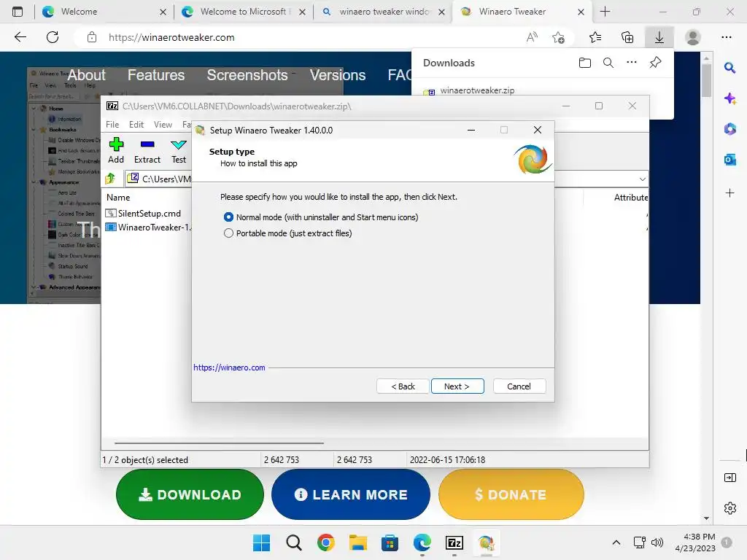Click winaerotweaker.zip in Downloads panel
Image resolution: width=747 pixels, height=560 pixels.
(477, 90)
